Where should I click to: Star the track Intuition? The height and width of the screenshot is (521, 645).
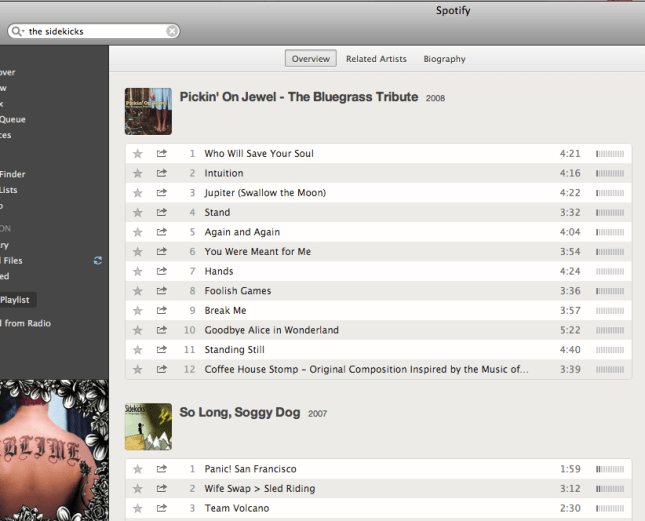coord(137,174)
